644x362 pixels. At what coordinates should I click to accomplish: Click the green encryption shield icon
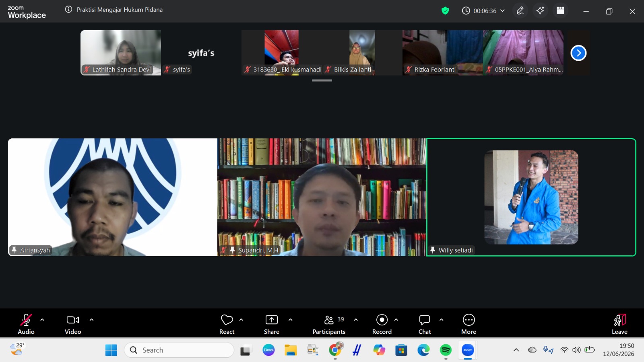tap(445, 11)
